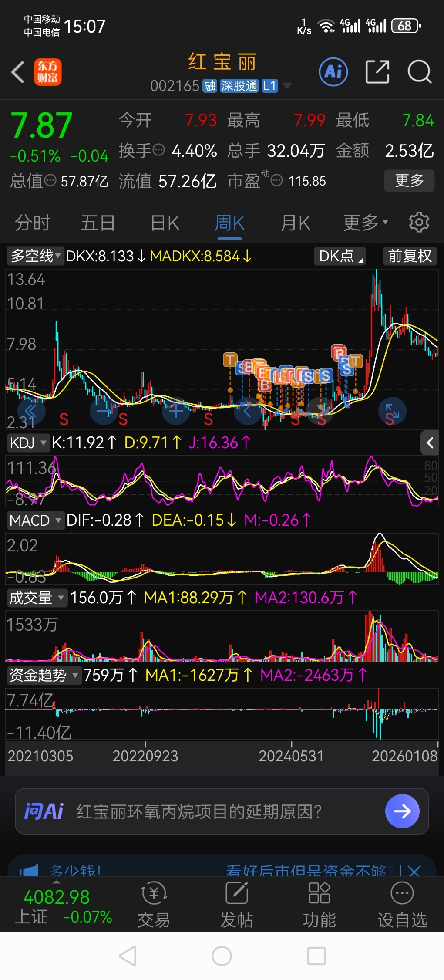Send the 问Ai question arrow
444x980 pixels.
[x=402, y=811]
